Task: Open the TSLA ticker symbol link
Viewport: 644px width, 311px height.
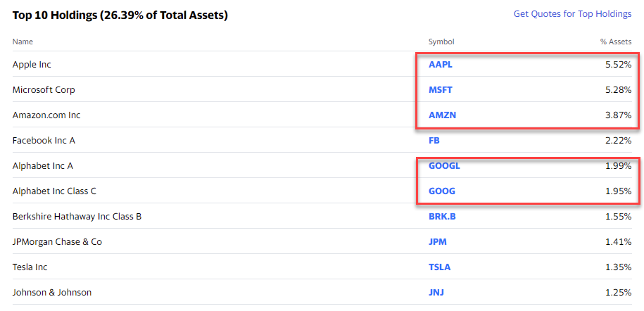Action: (x=439, y=267)
